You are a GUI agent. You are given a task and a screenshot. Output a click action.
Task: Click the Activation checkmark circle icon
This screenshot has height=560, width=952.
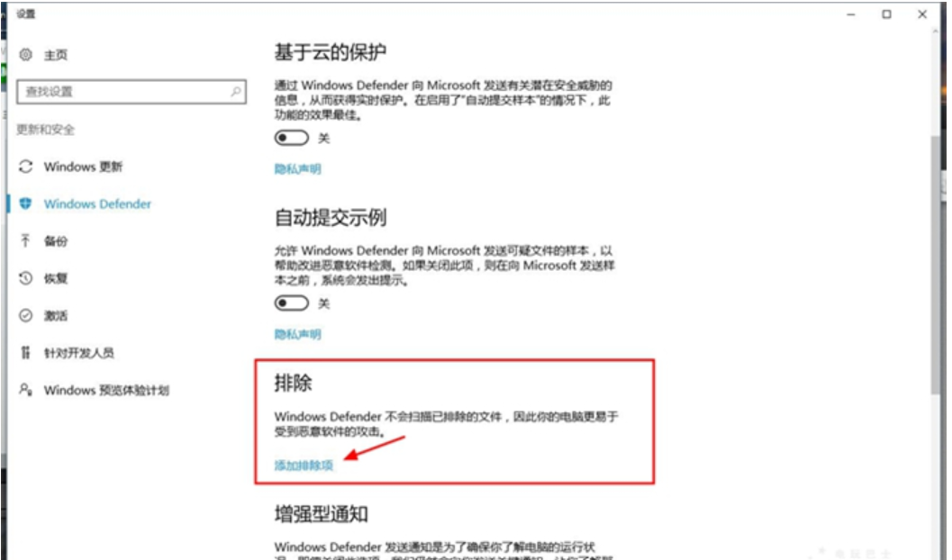point(25,315)
